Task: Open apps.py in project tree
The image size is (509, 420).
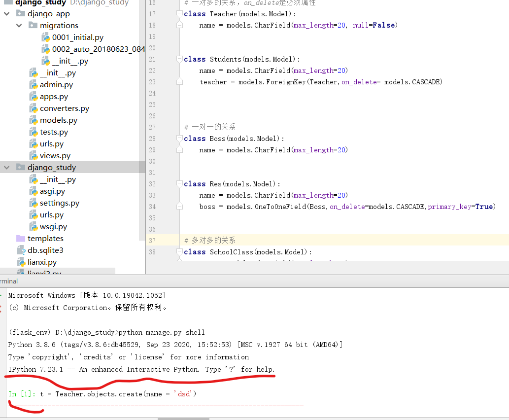Action: (x=54, y=97)
